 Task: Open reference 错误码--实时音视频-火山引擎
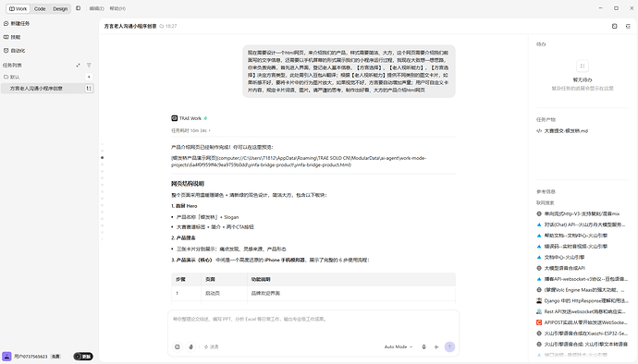571,247
